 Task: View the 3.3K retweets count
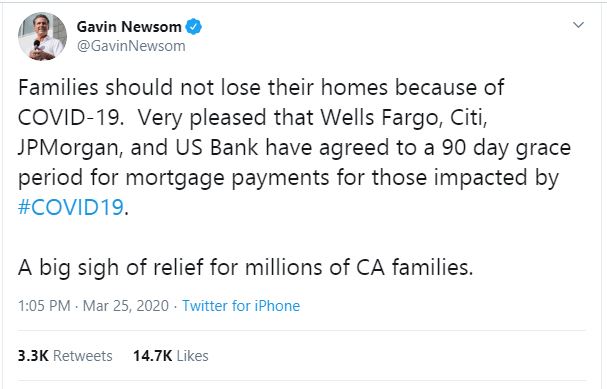point(33,356)
